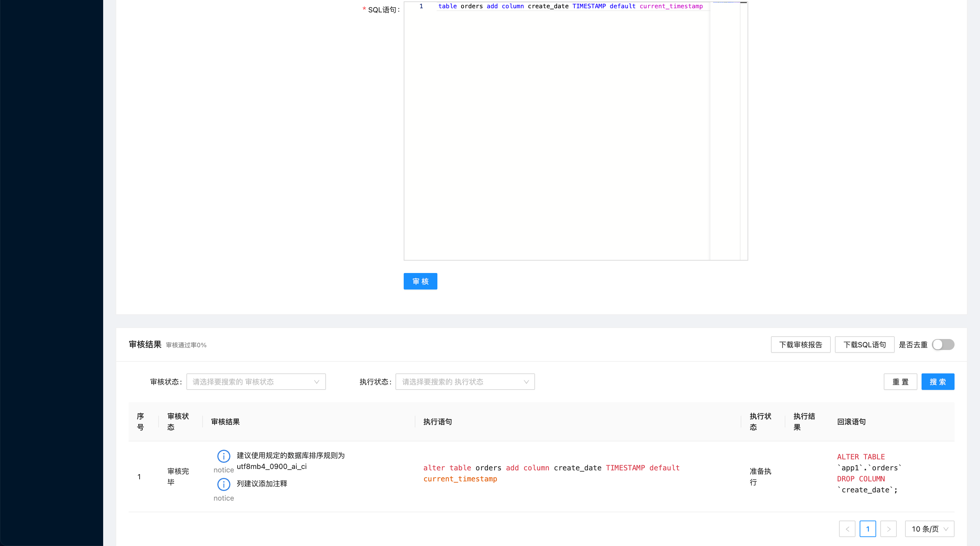Screen dimensions: 980x546
Task: Click 下载SQL语句 button
Action: pos(864,345)
